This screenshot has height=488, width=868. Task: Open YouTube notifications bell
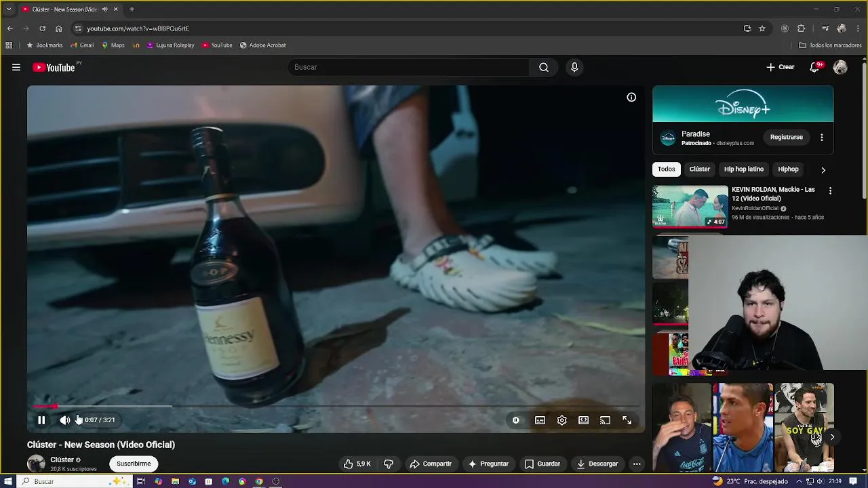(x=814, y=67)
